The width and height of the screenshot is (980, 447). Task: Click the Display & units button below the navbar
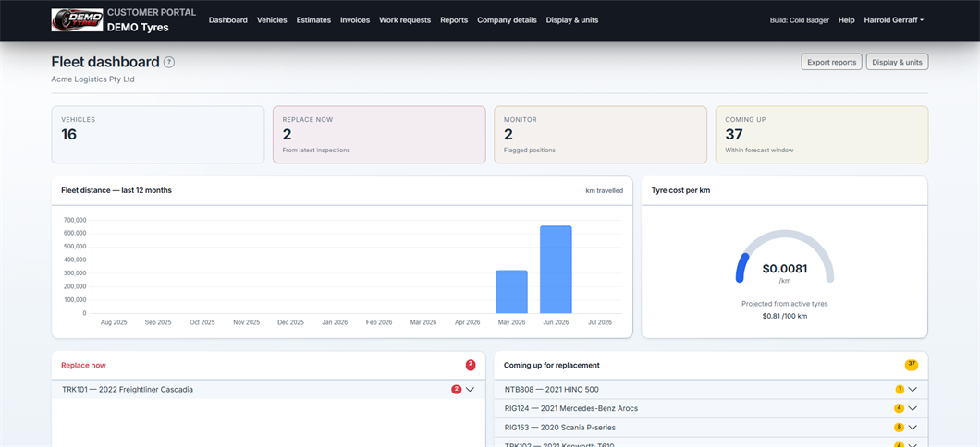pos(897,62)
